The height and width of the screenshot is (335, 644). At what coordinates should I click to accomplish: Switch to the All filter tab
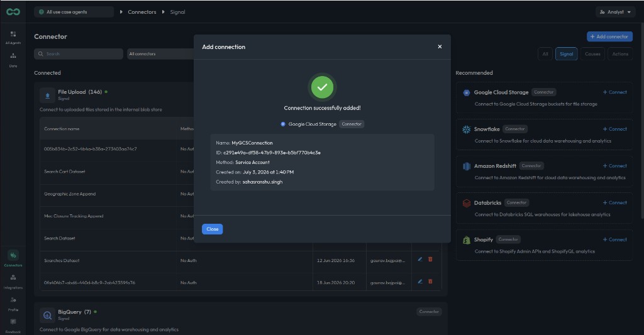click(x=545, y=54)
